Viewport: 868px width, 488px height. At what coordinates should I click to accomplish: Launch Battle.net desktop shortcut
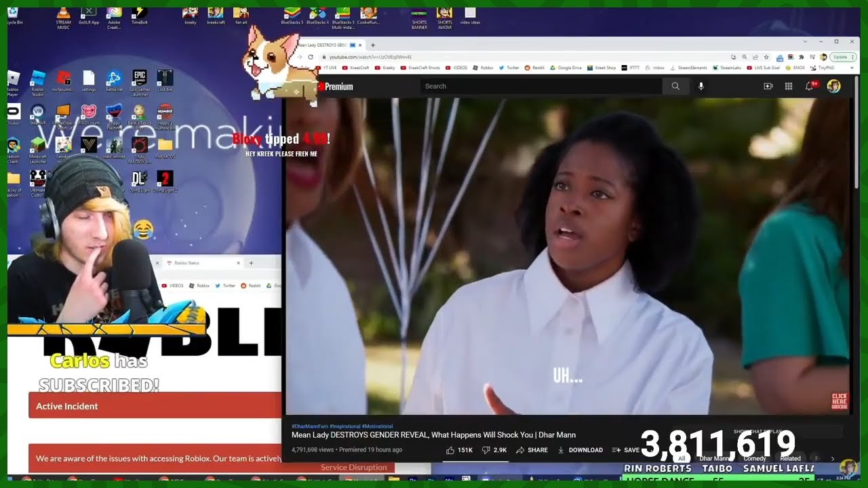point(114,81)
